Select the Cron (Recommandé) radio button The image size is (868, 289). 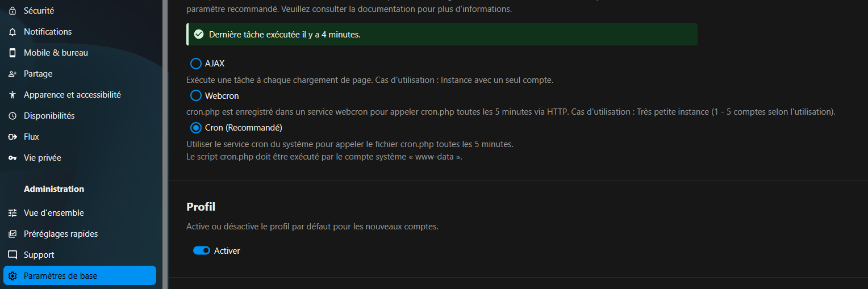(196, 128)
